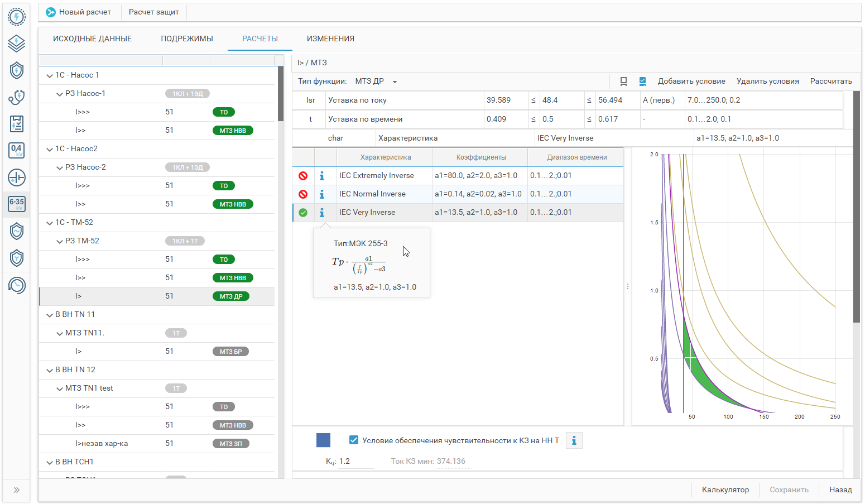
Task: Select the 0,4 kV module icon
Action: click(x=17, y=150)
